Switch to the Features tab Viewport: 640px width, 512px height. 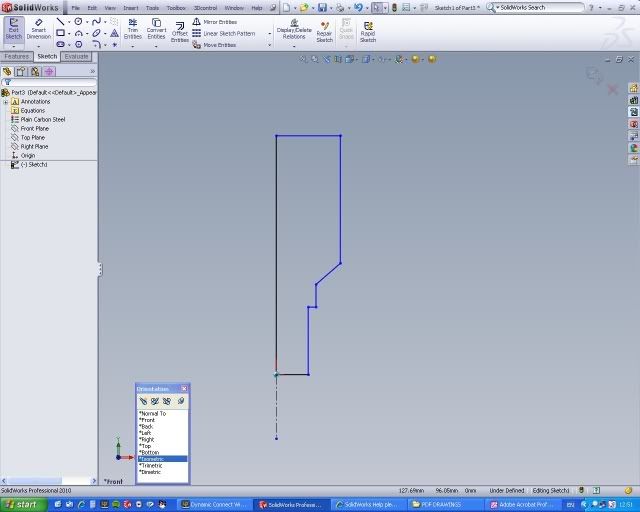pos(16,57)
